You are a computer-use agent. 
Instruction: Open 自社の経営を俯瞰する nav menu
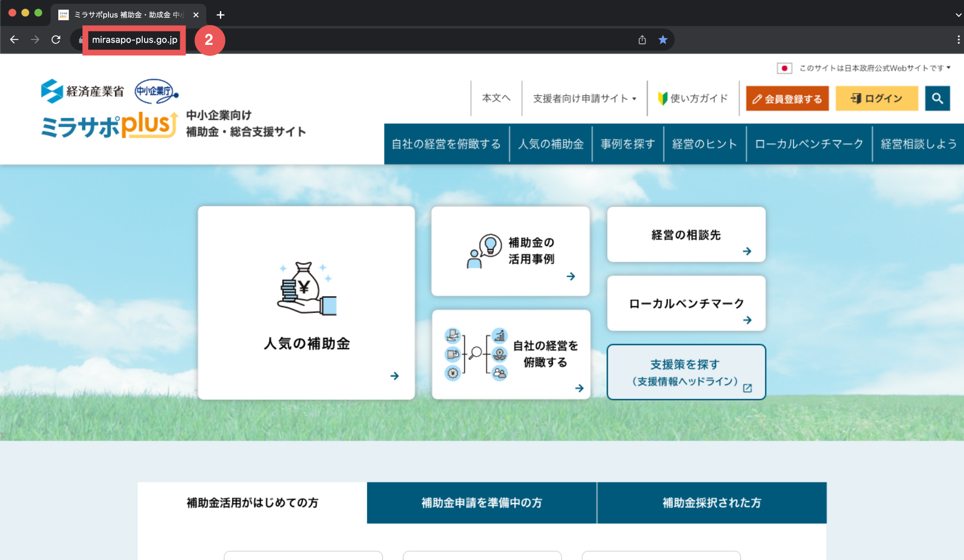(x=446, y=144)
